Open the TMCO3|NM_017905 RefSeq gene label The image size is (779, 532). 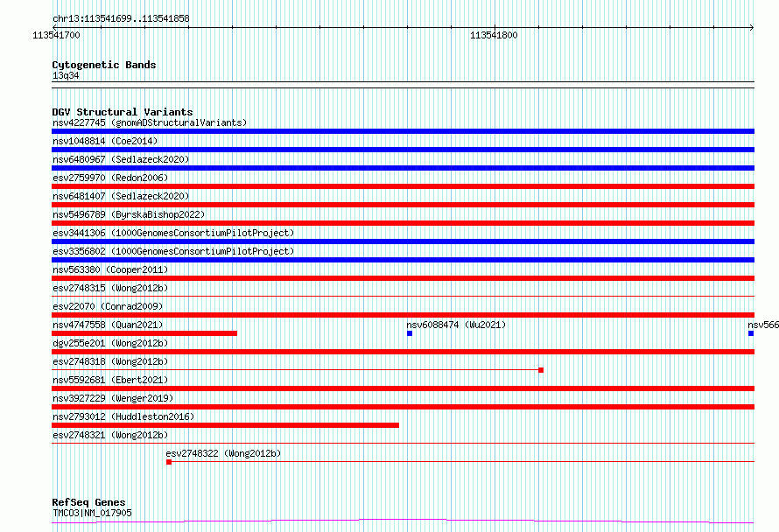(x=92, y=513)
